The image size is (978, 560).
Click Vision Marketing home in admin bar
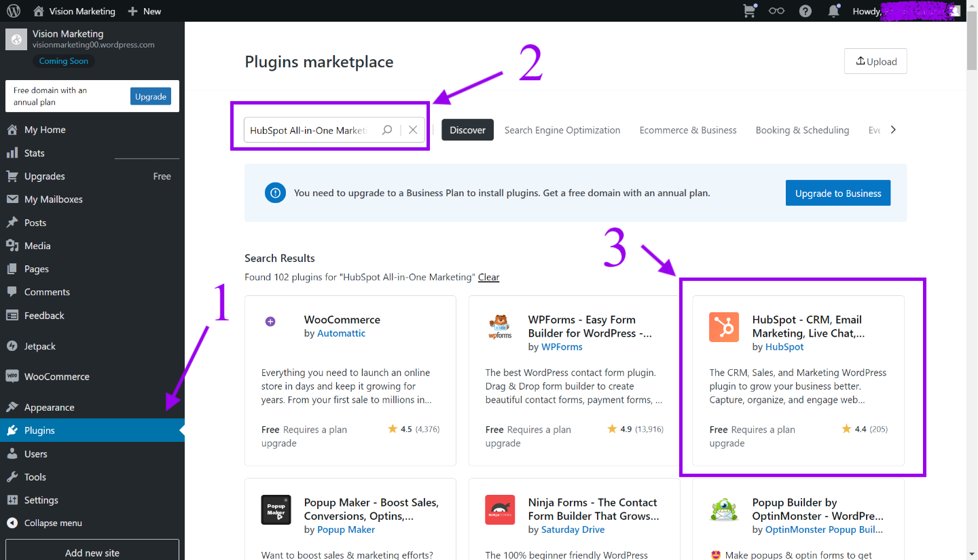point(74,11)
